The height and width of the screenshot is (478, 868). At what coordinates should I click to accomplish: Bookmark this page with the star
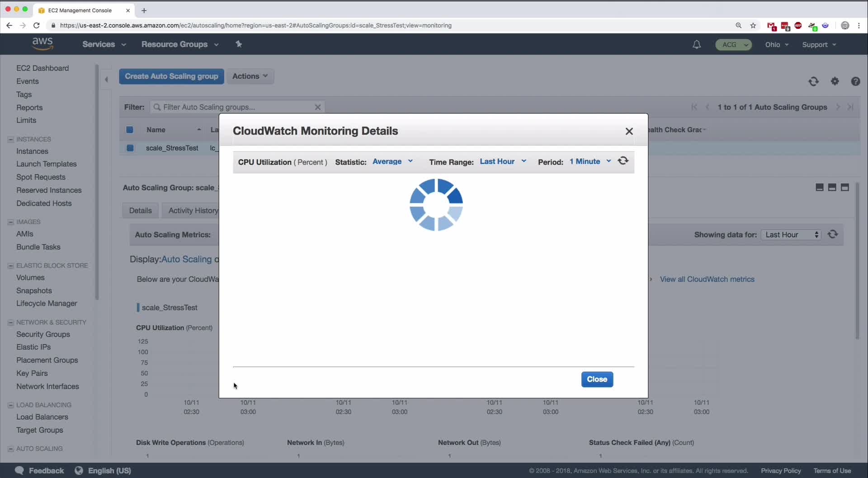[x=753, y=25]
